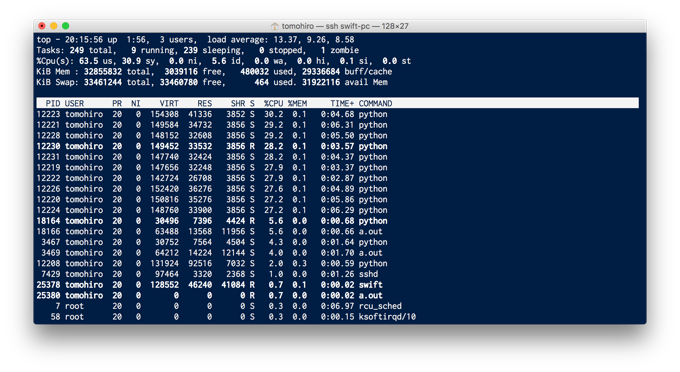Click the RES column header
The height and width of the screenshot is (372, 680).
pos(205,103)
